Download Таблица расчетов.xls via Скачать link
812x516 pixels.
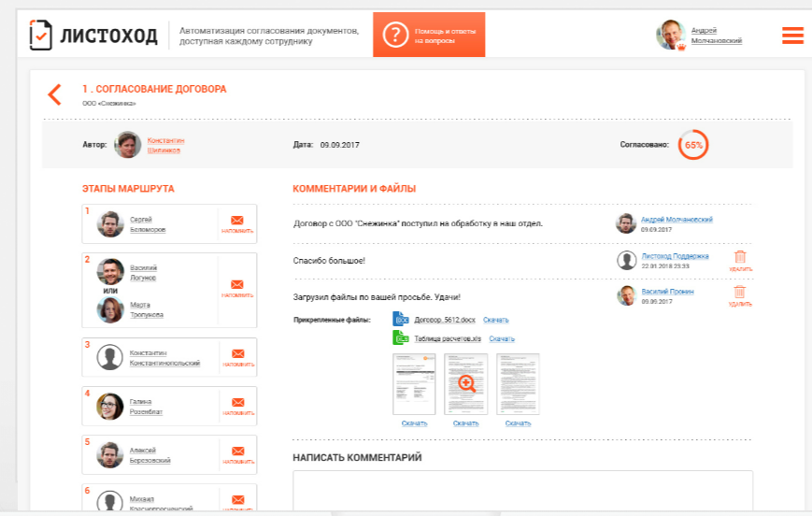click(x=502, y=338)
